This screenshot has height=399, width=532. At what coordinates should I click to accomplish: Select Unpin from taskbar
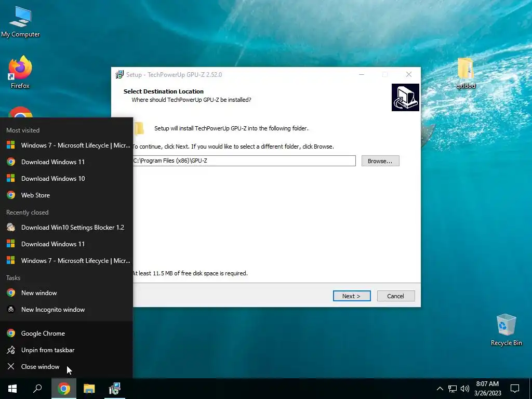click(x=66, y=350)
